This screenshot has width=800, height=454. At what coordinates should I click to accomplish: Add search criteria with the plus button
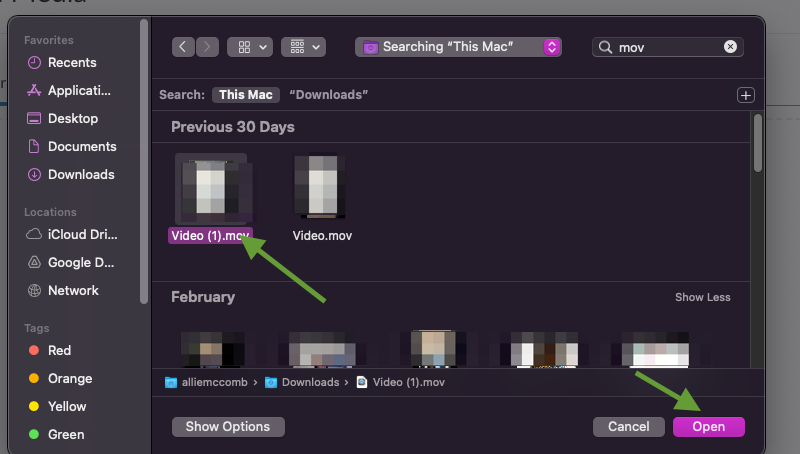coord(745,95)
